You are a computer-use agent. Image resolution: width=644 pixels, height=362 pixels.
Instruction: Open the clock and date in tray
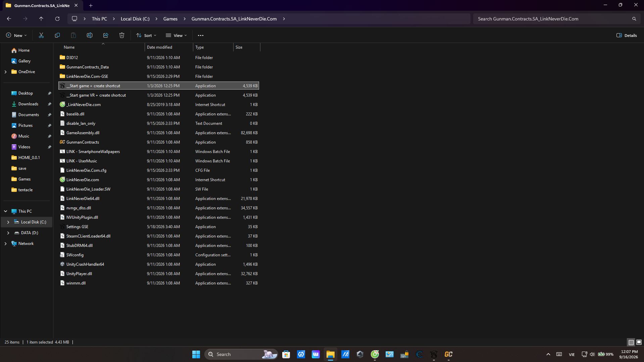click(x=629, y=354)
